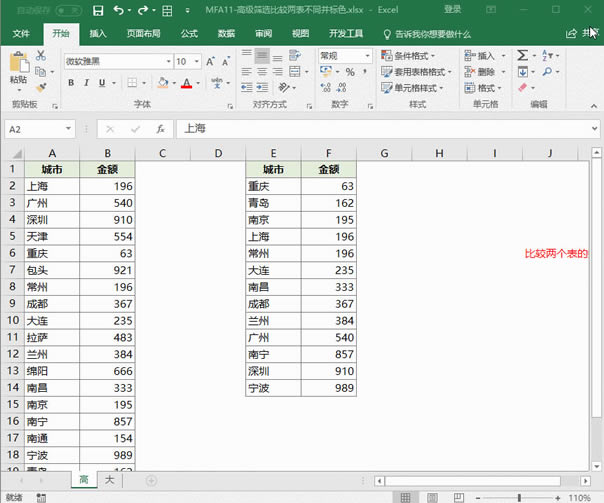Click the Cut scissors icon

coord(41,56)
